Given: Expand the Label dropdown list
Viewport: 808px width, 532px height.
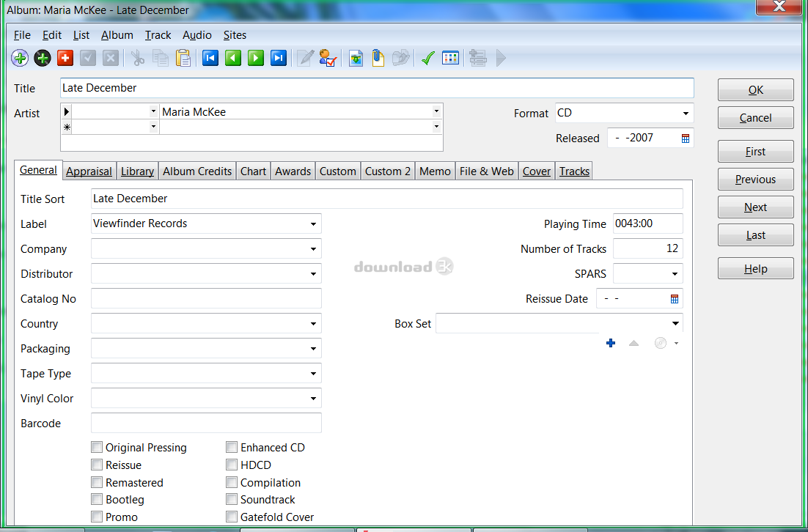Looking at the screenshot, I should [x=313, y=224].
